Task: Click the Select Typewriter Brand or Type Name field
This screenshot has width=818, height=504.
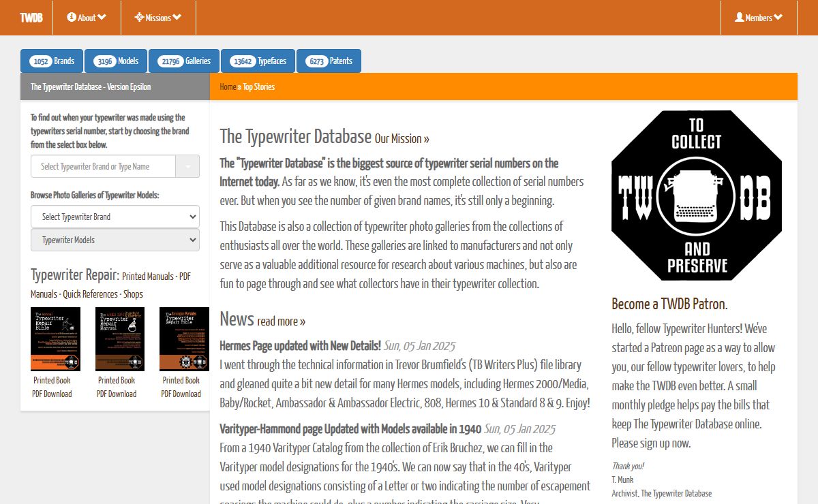Action: [103, 166]
